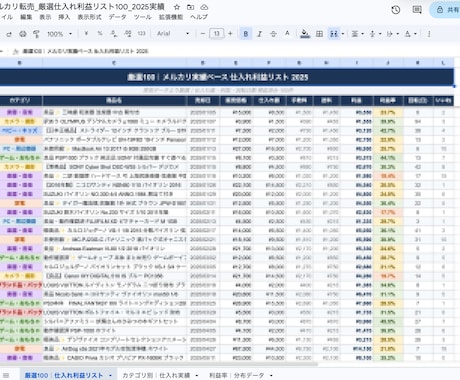Format as percent with the % button
460x380 pixels.
pos(100,33)
